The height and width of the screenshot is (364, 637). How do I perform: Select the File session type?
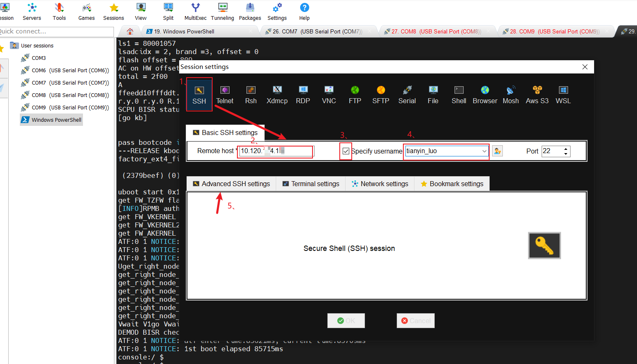[433, 95]
